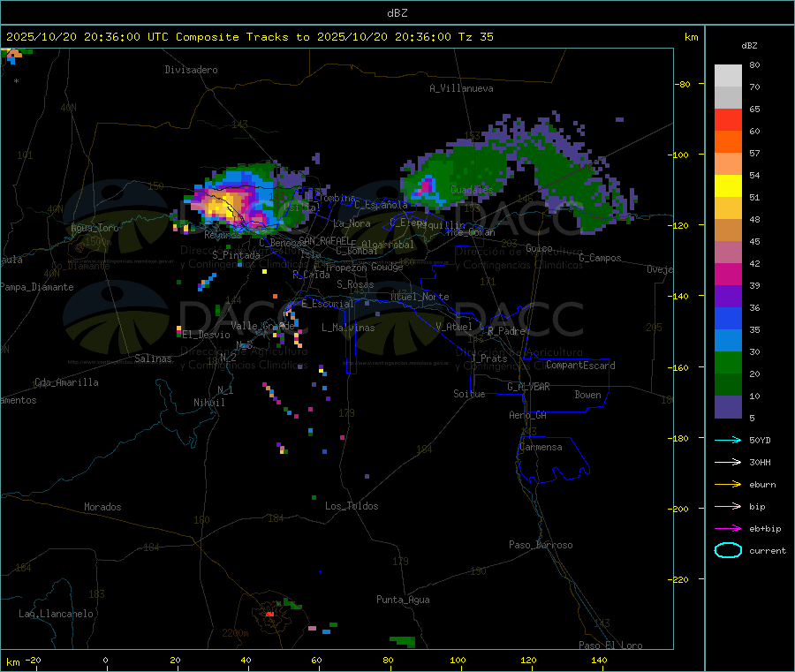Click the Morados map label
Screen dimensions: 795x672
tap(102, 507)
